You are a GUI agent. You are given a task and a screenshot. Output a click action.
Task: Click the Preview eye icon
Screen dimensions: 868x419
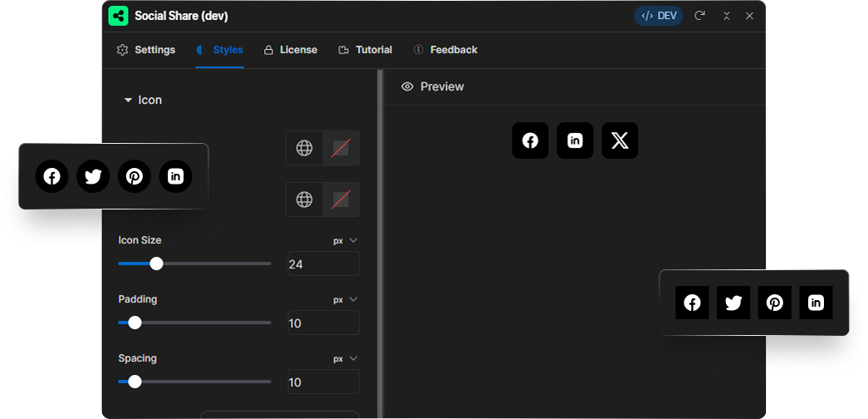(x=408, y=86)
